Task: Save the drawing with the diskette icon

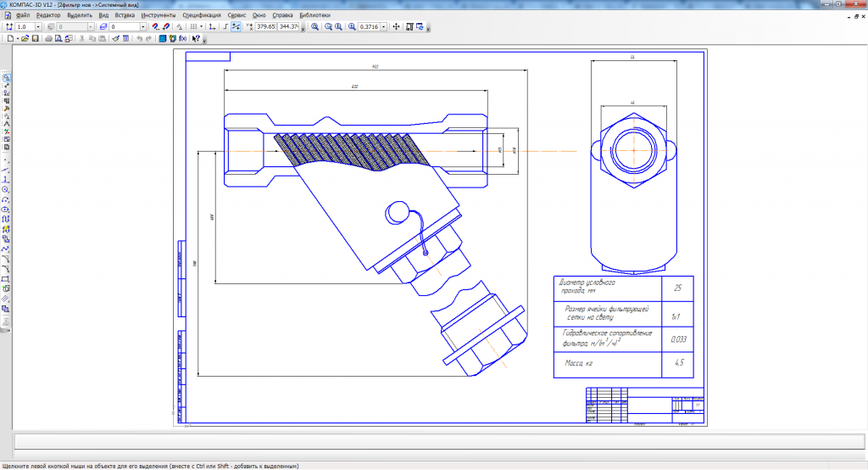Action: pyautogui.click(x=36, y=39)
